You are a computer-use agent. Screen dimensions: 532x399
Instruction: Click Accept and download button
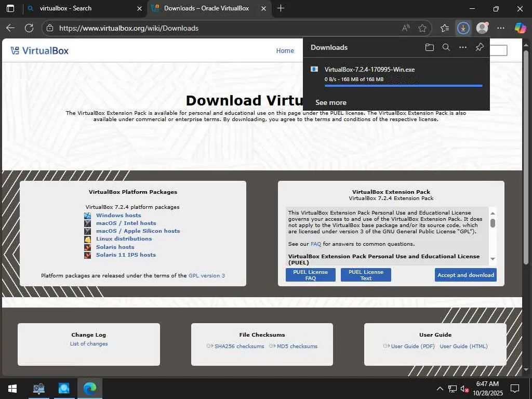click(465, 275)
